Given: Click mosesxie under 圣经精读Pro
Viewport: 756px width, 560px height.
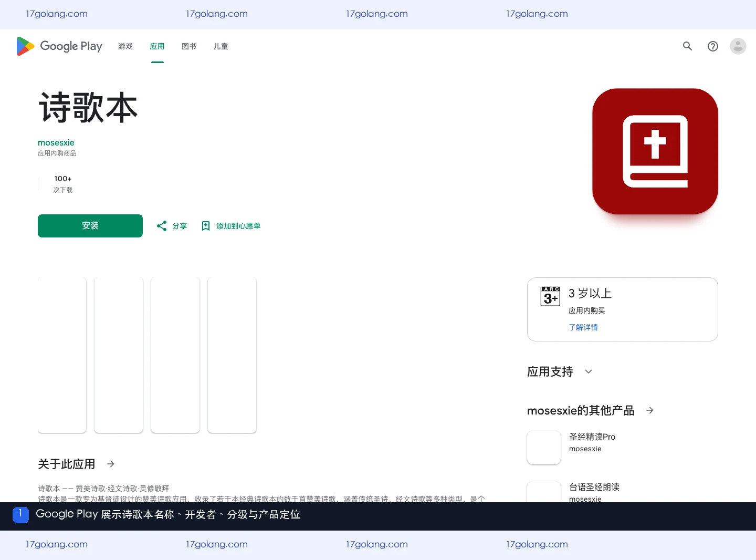Looking at the screenshot, I should pos(585,449).
